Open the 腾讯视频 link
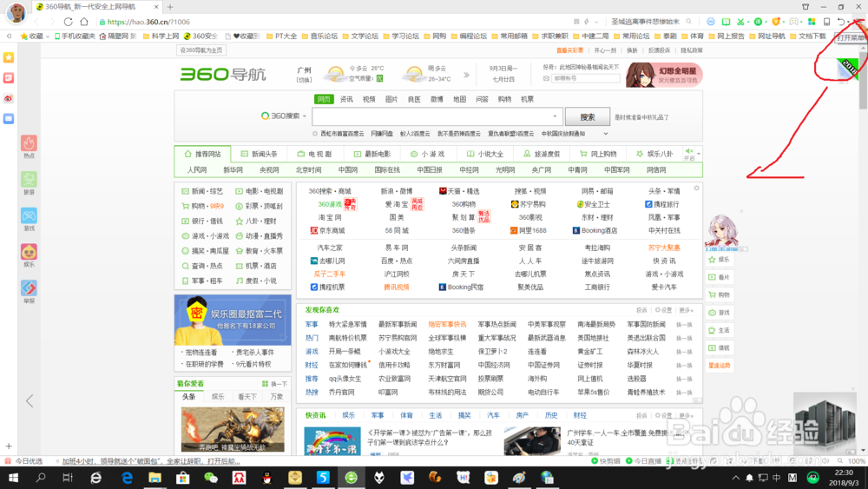This screenshot has width=868, height=489. tap(397, 287)
